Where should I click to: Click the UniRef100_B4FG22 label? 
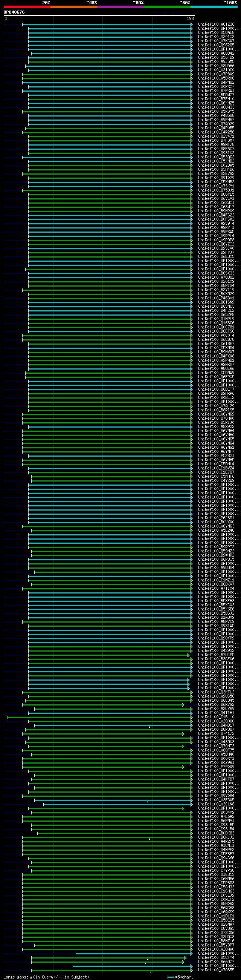coord(216,215)
